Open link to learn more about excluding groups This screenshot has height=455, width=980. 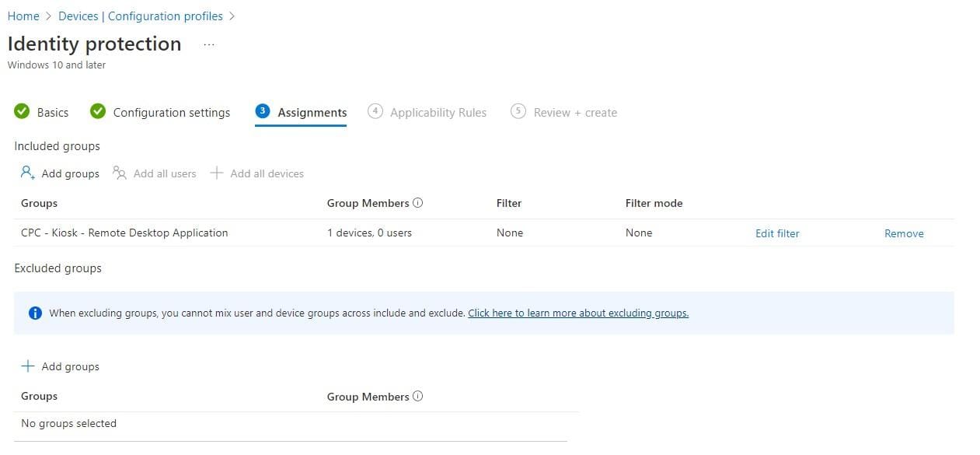(578, 313)
